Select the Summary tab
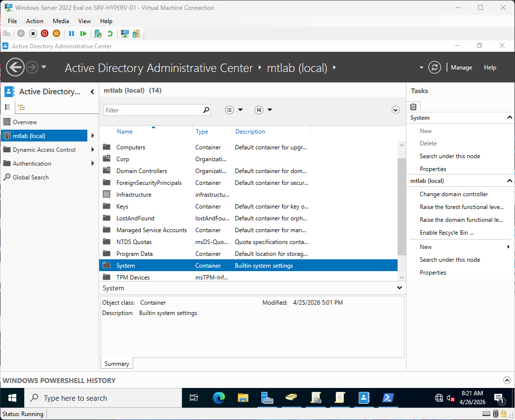 tap(116, 364)
